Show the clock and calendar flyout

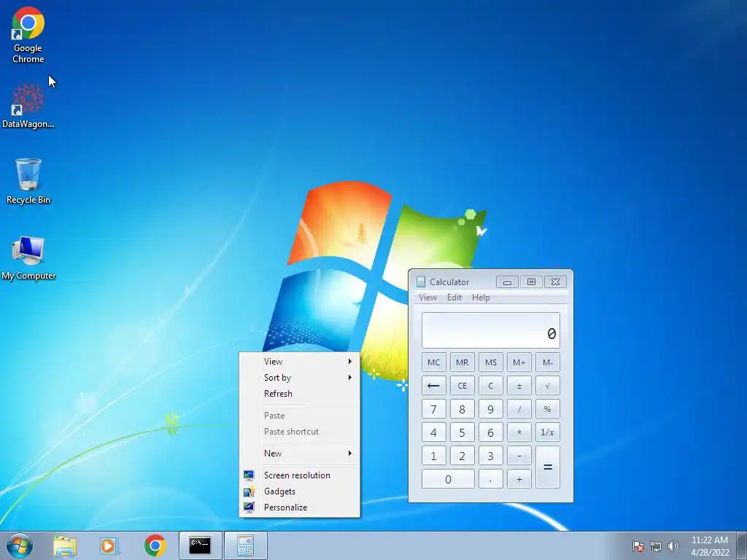pos(710,546)
